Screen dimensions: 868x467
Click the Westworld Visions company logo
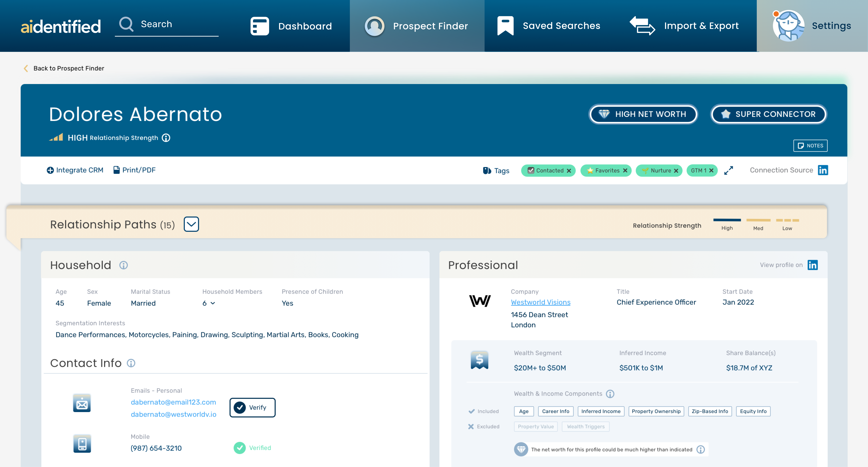click(x=480, y=301)
